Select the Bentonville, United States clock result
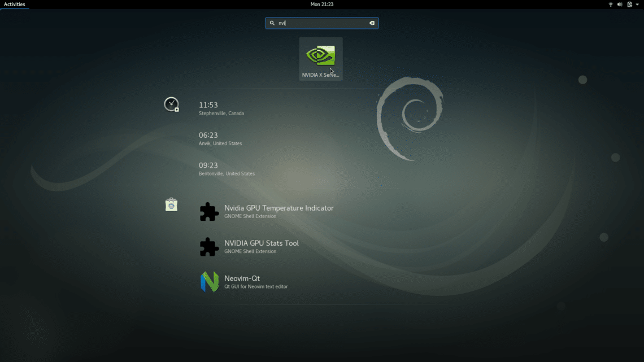This screenshot has width=644, height=362. tap(227, 169)
